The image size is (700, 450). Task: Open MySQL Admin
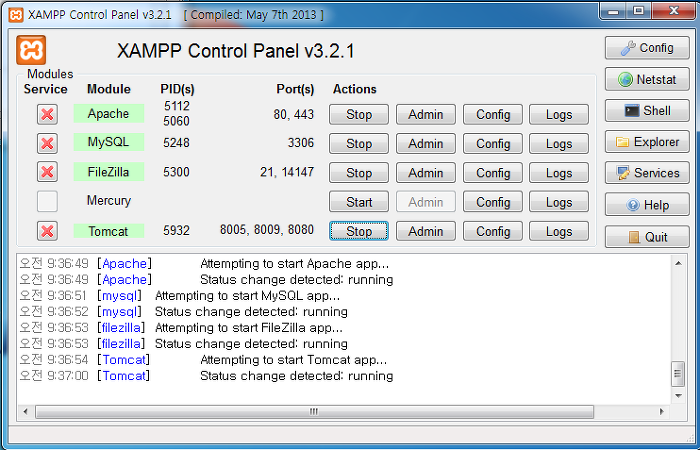point(426,144)
